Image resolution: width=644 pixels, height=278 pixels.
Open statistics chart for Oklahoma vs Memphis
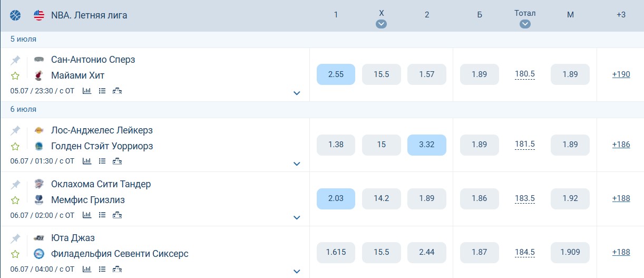pos(87,215)
